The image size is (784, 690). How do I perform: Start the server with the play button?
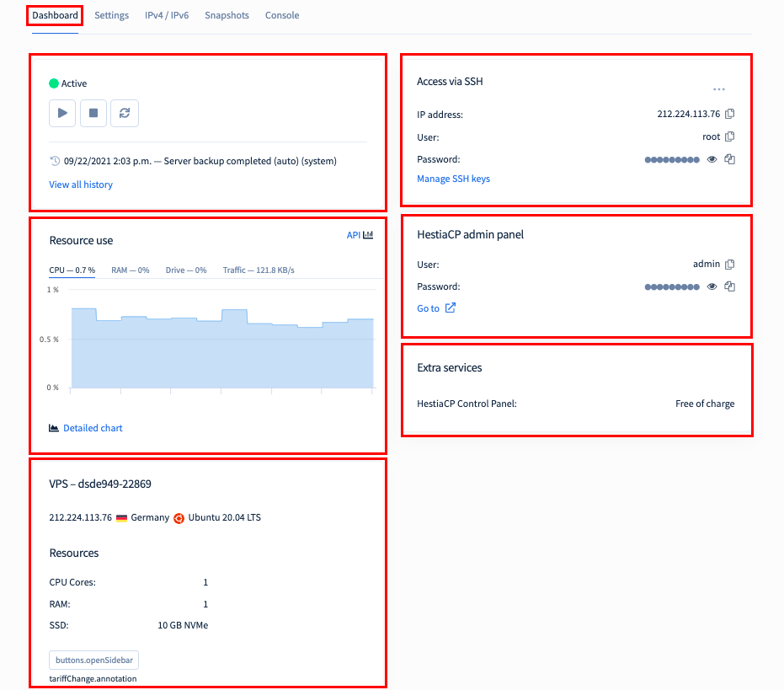tap(62, 113)
